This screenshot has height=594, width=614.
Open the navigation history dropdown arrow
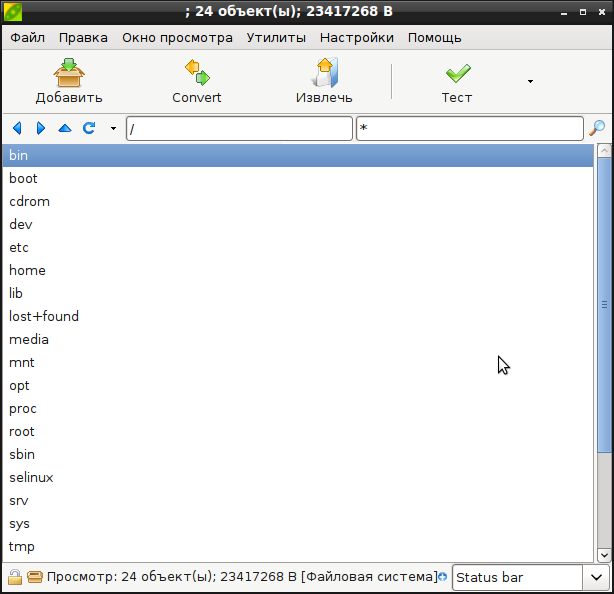pos(113,128)
